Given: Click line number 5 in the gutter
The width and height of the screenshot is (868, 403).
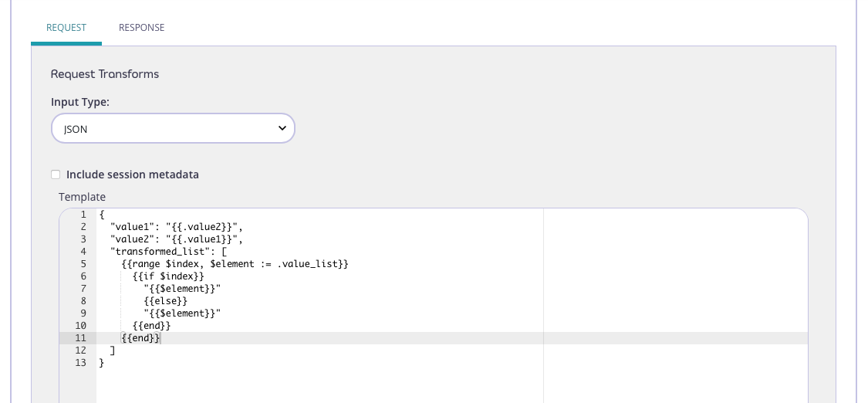Looking at the screenshot, I should 82,264.
